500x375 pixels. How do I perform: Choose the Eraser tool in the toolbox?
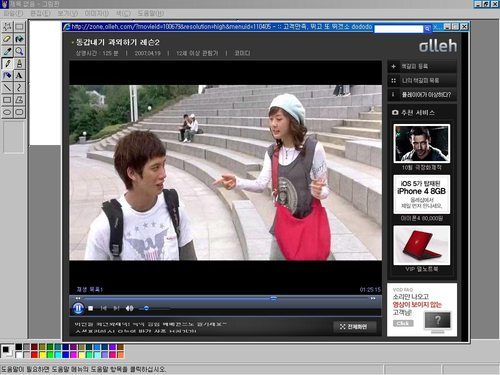point(7,39)
